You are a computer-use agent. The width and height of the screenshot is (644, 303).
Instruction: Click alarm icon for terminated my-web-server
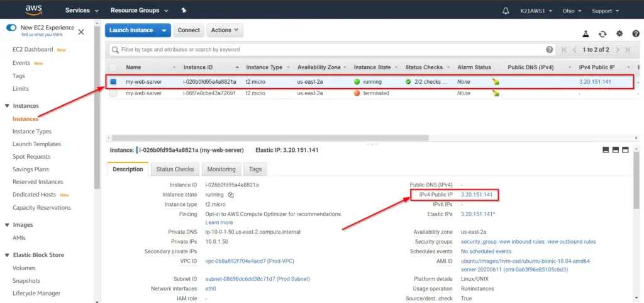coord(496,93)
